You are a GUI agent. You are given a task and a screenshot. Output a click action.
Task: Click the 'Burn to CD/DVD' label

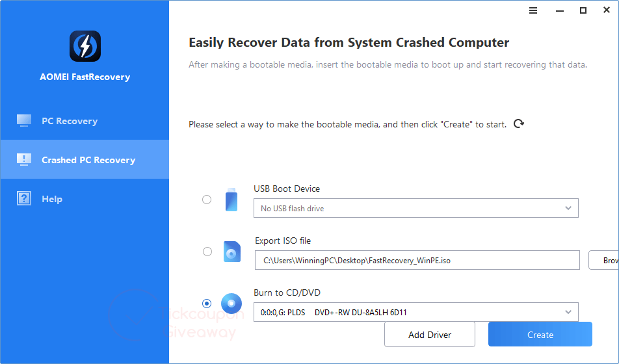287,292
